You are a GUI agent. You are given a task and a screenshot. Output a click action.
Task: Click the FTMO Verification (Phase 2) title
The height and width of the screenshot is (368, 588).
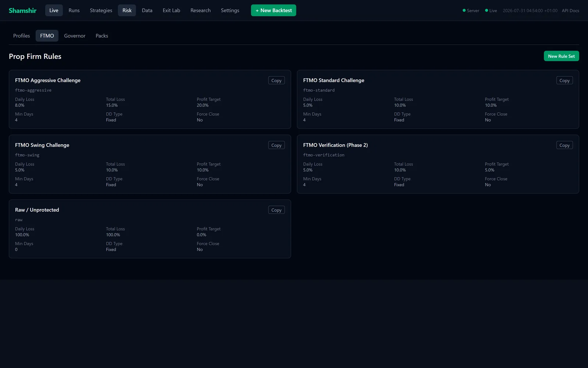(x=336, y=145)
